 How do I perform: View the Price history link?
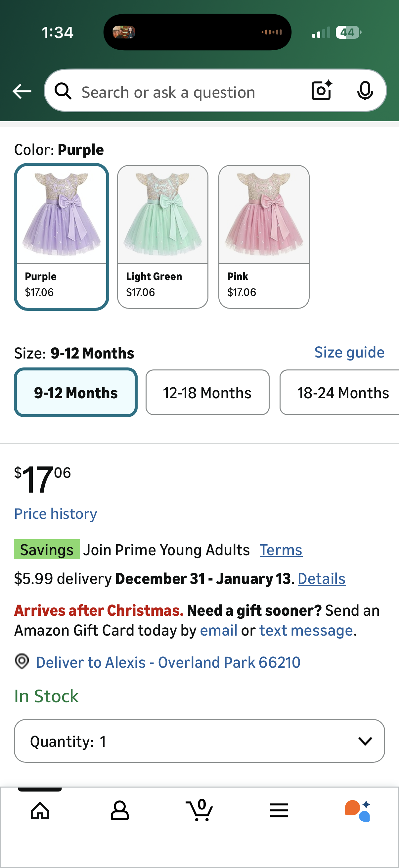pos(56,514)
